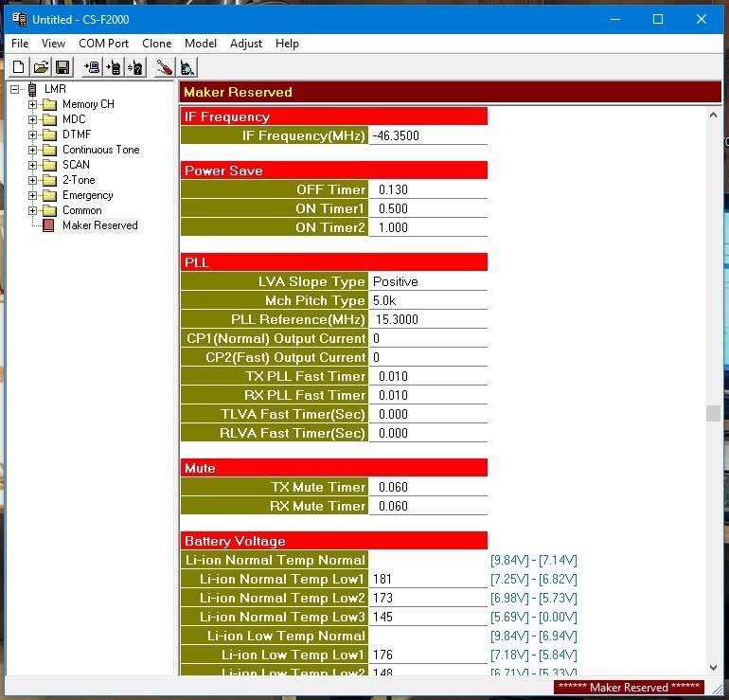Image resolution: width=729 pixels, height=700 pixels.
Task: Click the third radio clone toolbar icon
Action: (x=136, y=67)
